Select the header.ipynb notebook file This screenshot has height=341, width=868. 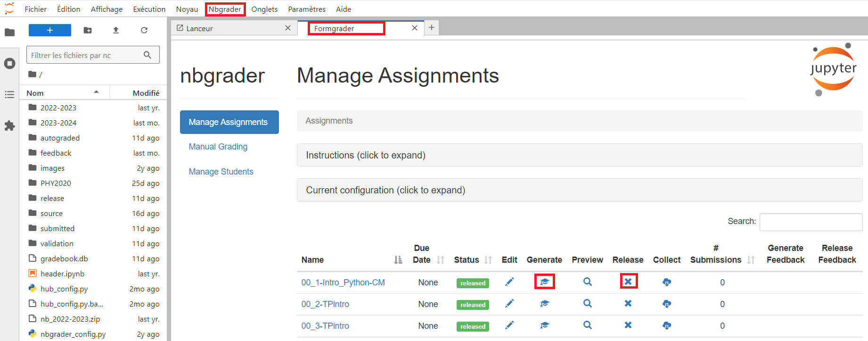[93, 274]
